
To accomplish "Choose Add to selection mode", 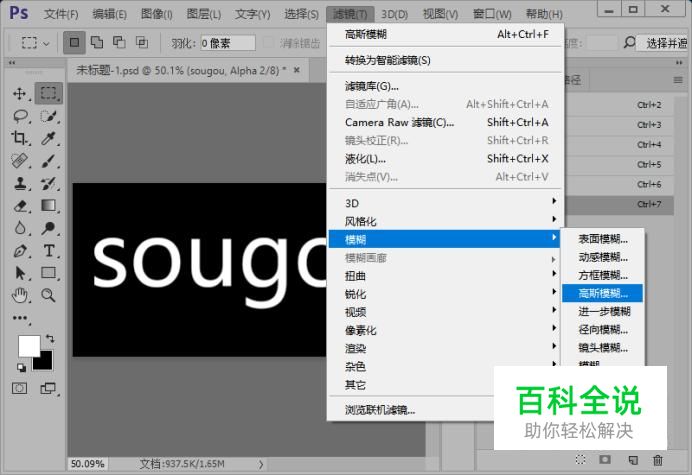I will [97, 42].
